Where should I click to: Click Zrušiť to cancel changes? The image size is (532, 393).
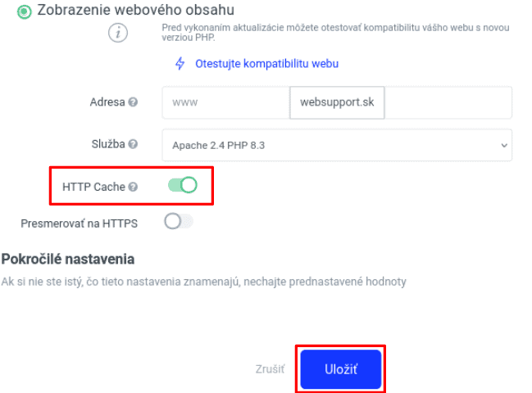[x=270, y=369]
